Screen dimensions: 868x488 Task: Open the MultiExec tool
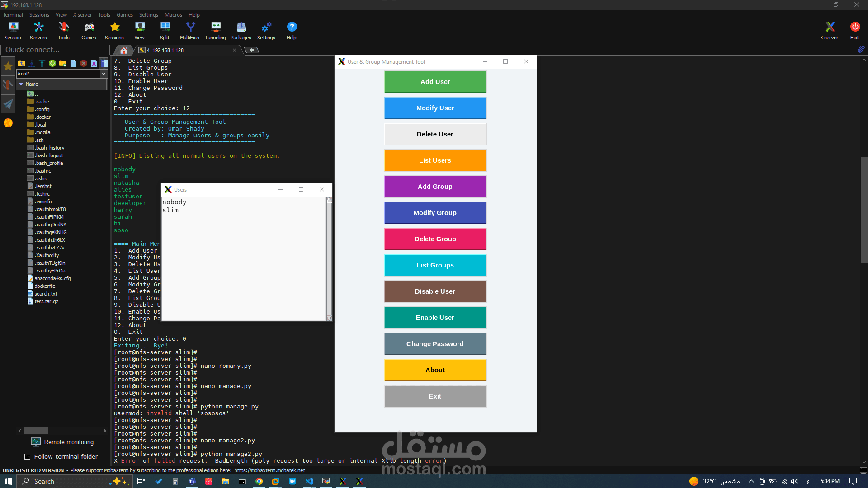pos(190,31)
